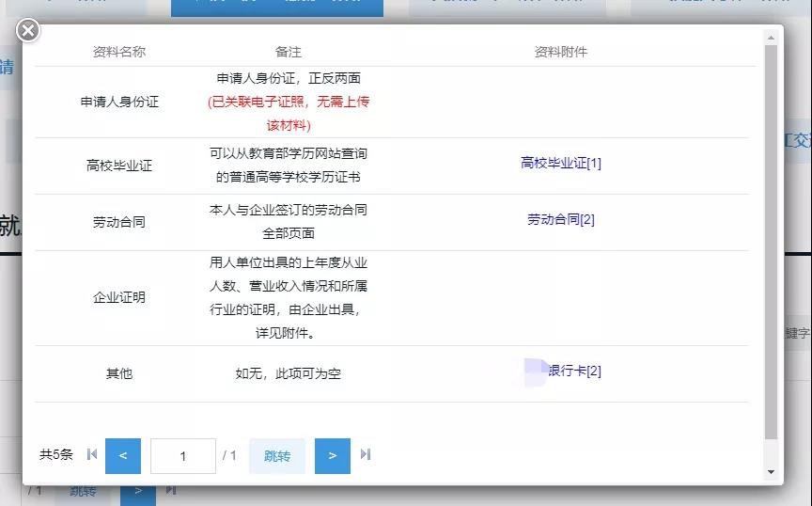This screenshot has height=506, width=812.
Task: Go to previous page with the blue < button
Action: tap(123, 456)
